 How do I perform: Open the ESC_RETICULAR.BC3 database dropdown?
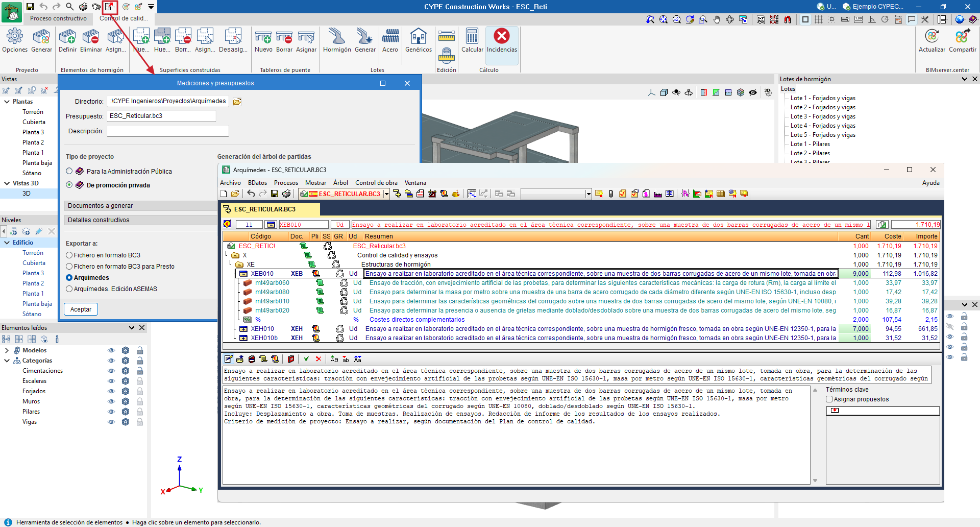[x=386, y=194]
